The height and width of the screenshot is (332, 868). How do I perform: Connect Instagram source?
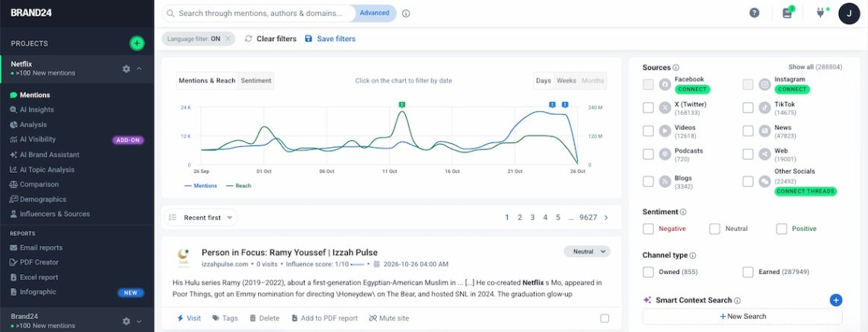point(792,89)
